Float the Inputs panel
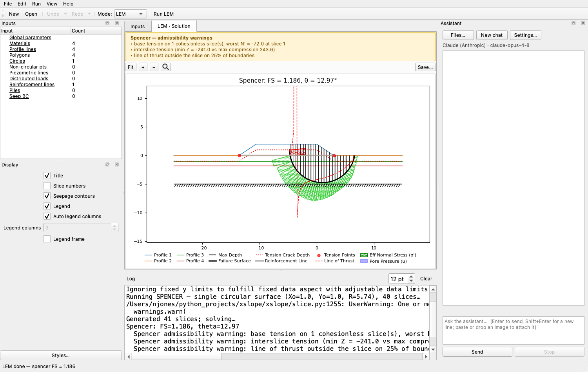This screenshot has height=372, width=588. pos(107,23)
